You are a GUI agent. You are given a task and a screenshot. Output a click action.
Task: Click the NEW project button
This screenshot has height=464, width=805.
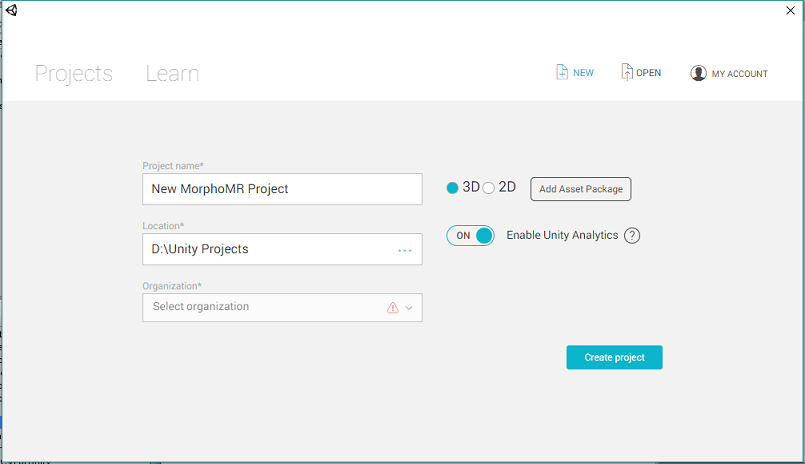[x=574, y=72]
